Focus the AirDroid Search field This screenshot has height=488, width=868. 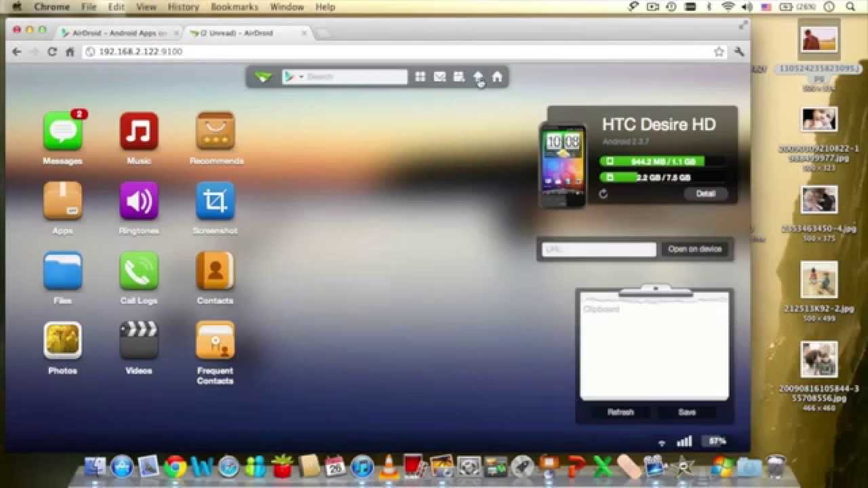(x=356, y=77)
